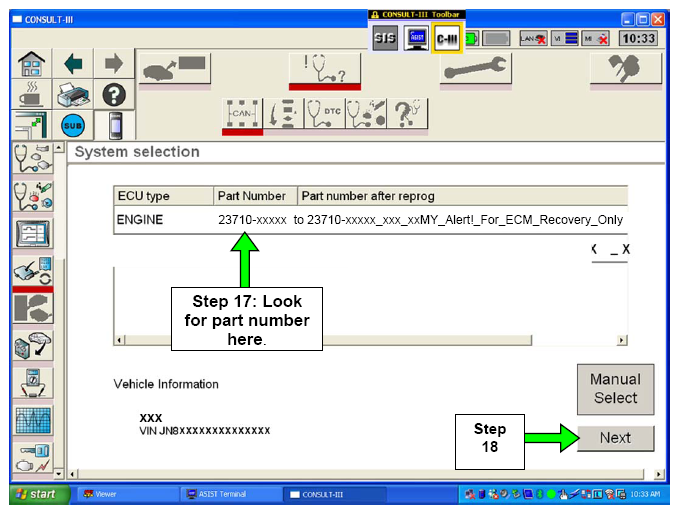Viewport: 679px width, 514px height.
Task: Click the C-III button in the toolbar
Action: point(447,39)
